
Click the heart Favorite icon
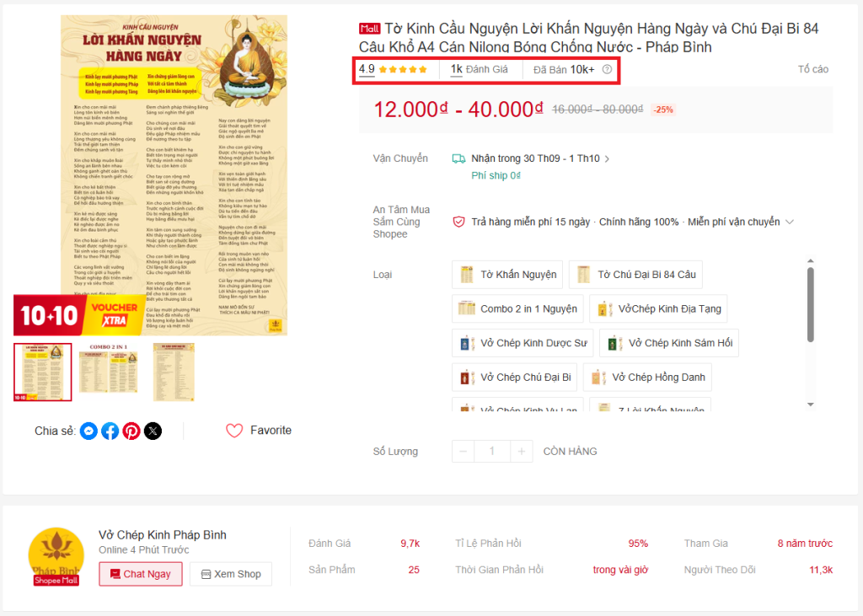[x=234, y=431]
